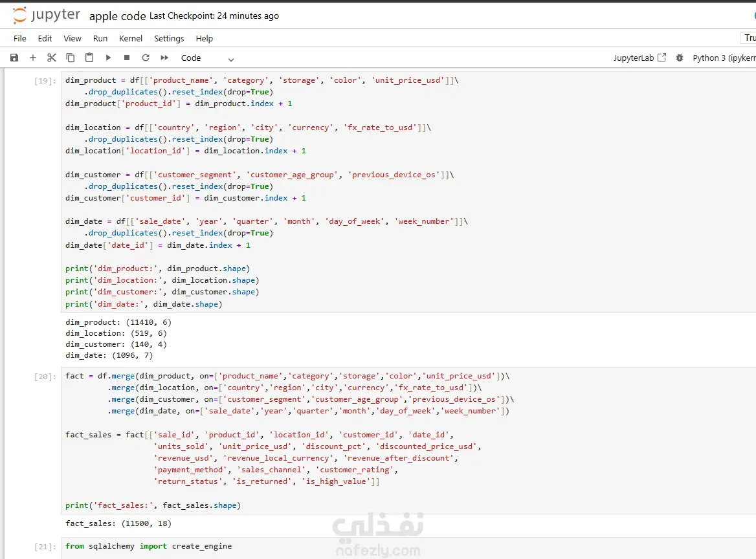Click the 'from sqlalchemy import create_engine' line
The width and height of the screenshot is (756, 559).
[x=148, y=546]
